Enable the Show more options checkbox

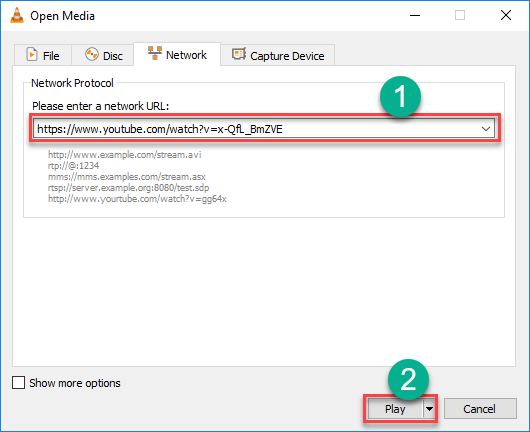click(x=18, y=383)
